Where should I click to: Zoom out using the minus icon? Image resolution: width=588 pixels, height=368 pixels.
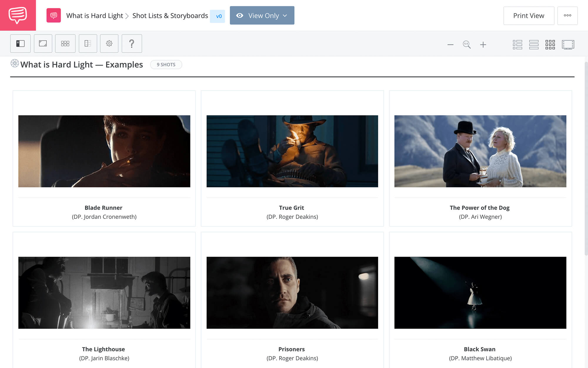click(450, 45)
